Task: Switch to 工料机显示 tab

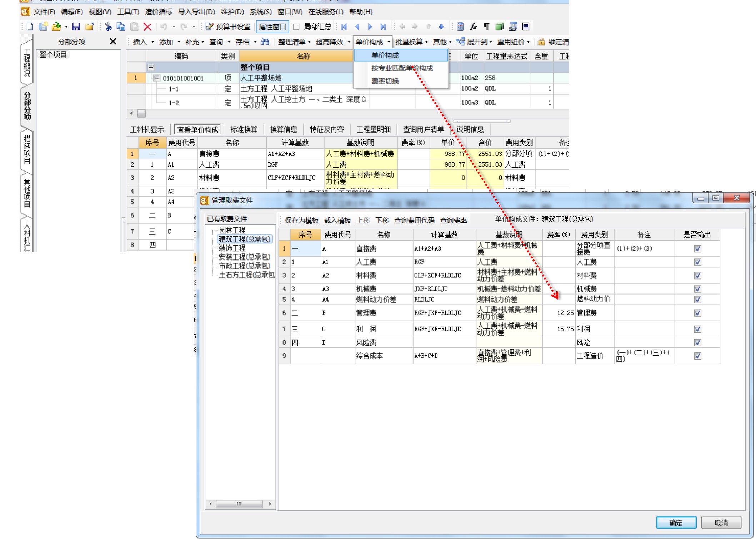Action: click(x=147, y=129)
